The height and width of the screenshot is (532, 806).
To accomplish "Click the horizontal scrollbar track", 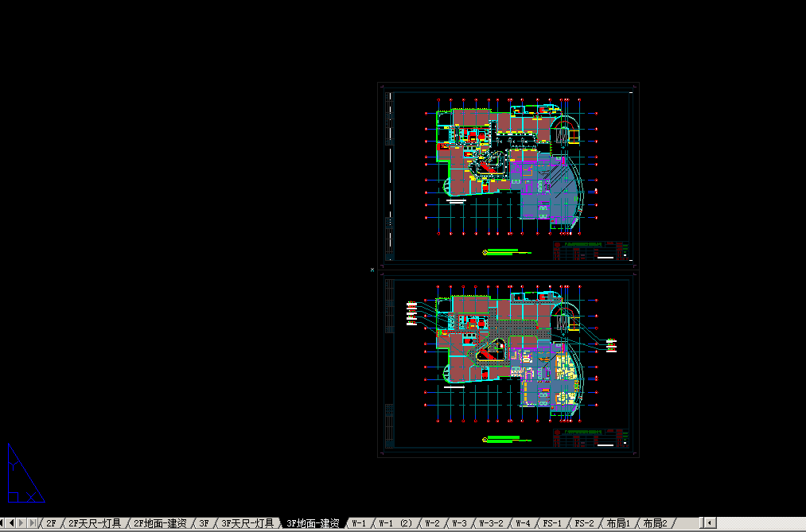I will coord(761,522).
